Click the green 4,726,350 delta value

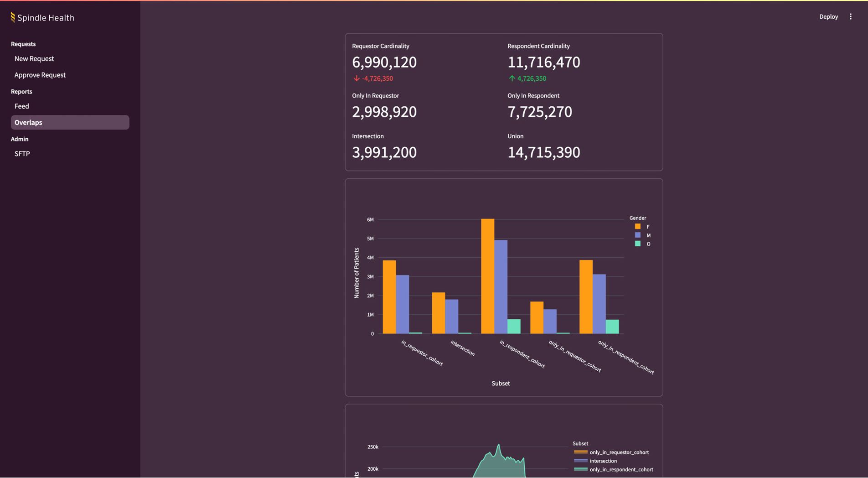532,78
